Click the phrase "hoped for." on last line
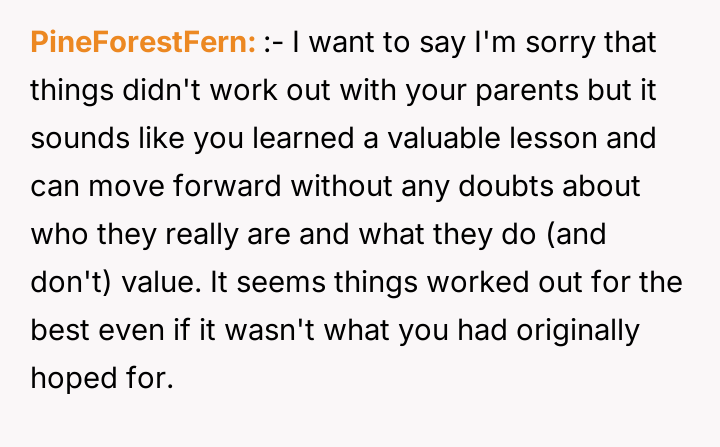This screenshot has width=720, height=447. (x=102, y=378)
